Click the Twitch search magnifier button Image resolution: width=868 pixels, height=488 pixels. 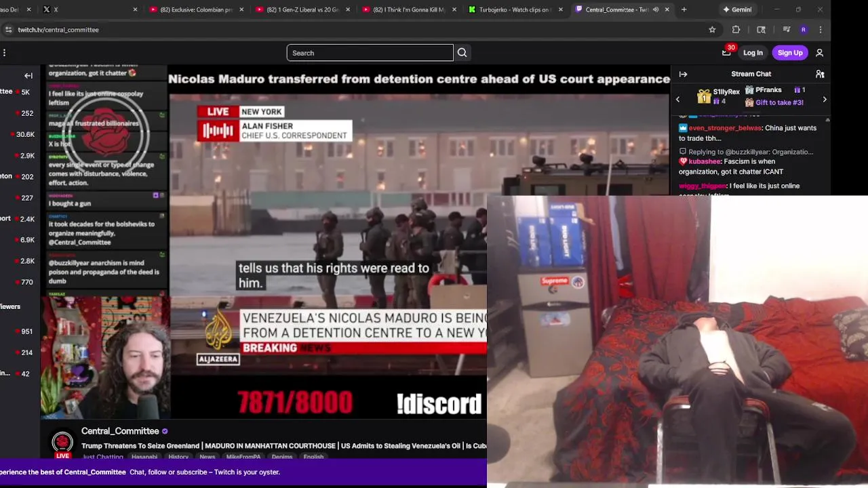462,53
